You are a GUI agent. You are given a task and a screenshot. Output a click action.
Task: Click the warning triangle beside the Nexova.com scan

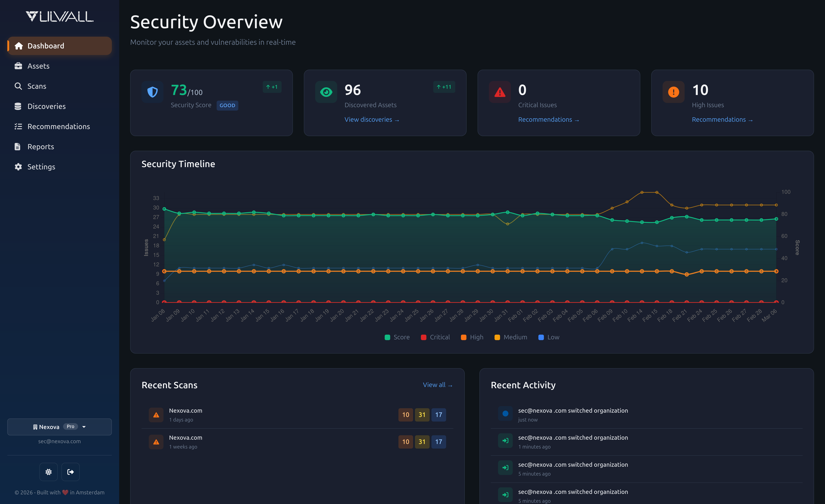156,415
